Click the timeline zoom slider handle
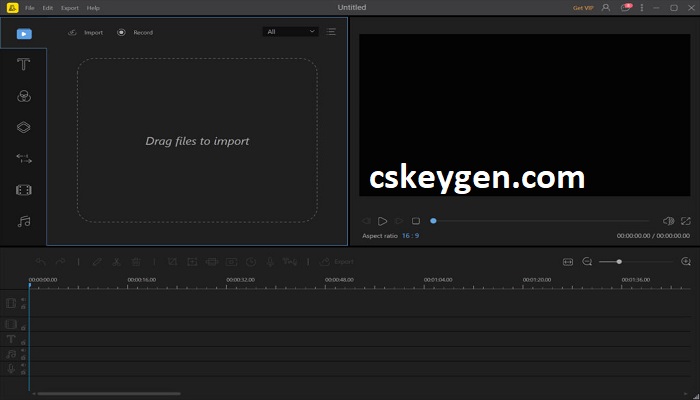The image size is (700, 400). [x=619, y=262]
